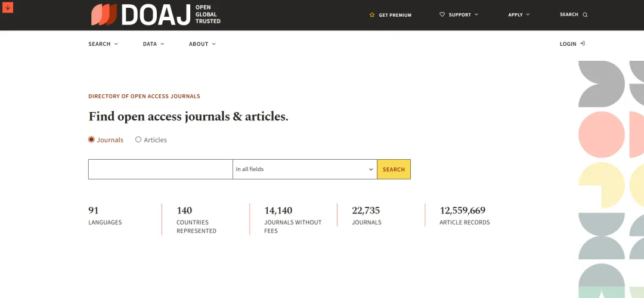The width and height of the screenshot is (644, 298).
Task: Open the 'In all fields' dropdown
Action: coord(305,169)
